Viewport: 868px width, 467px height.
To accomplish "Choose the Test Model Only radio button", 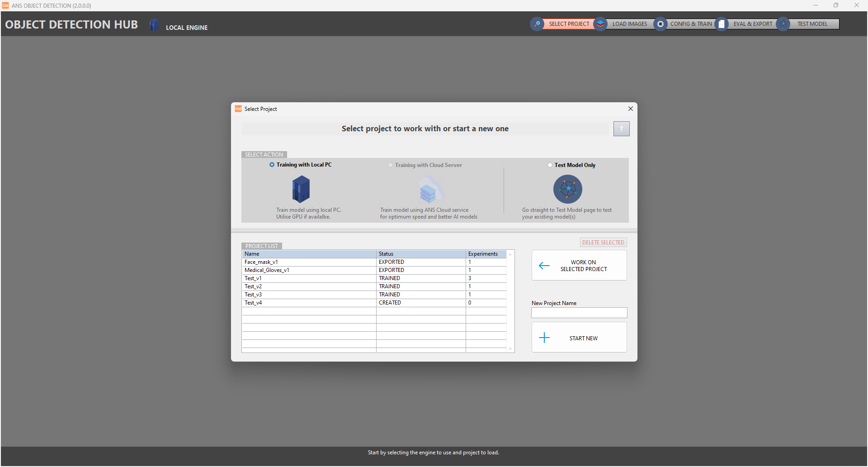I will [550, 165].
